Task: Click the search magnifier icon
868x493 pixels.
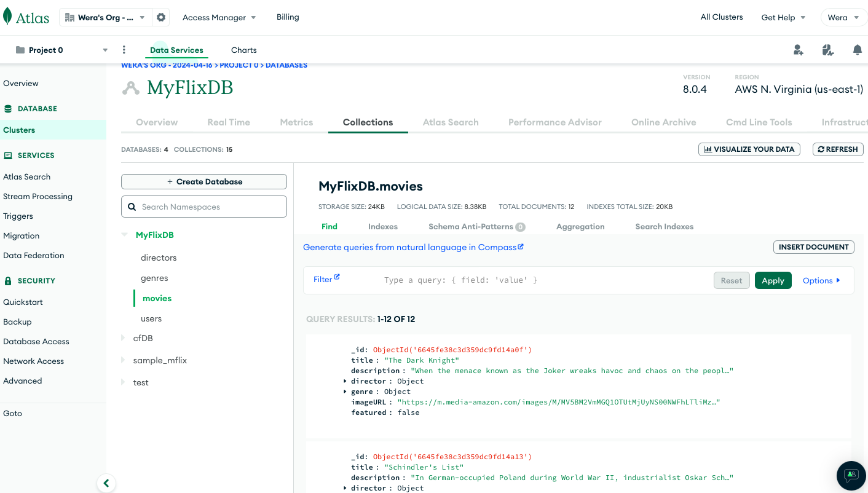Action: coord(132,207)
